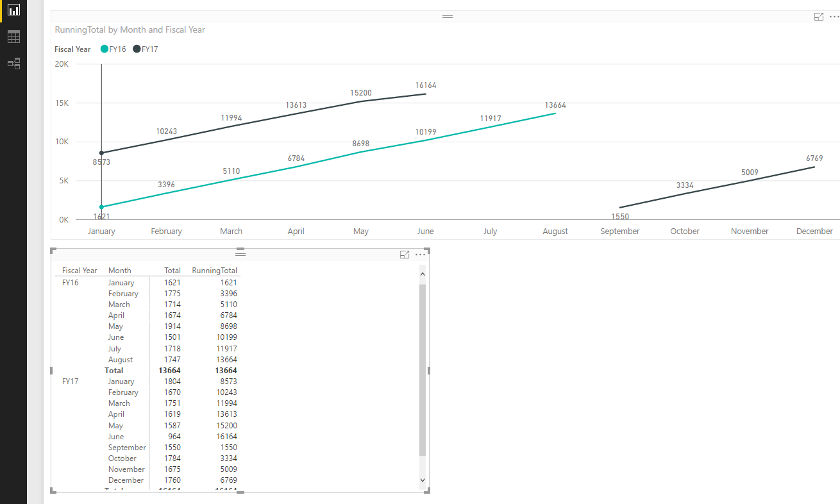The height and width of the screenshot is (504, 840).
Task: Sort table by Month column header
Action: coord(120,271)
